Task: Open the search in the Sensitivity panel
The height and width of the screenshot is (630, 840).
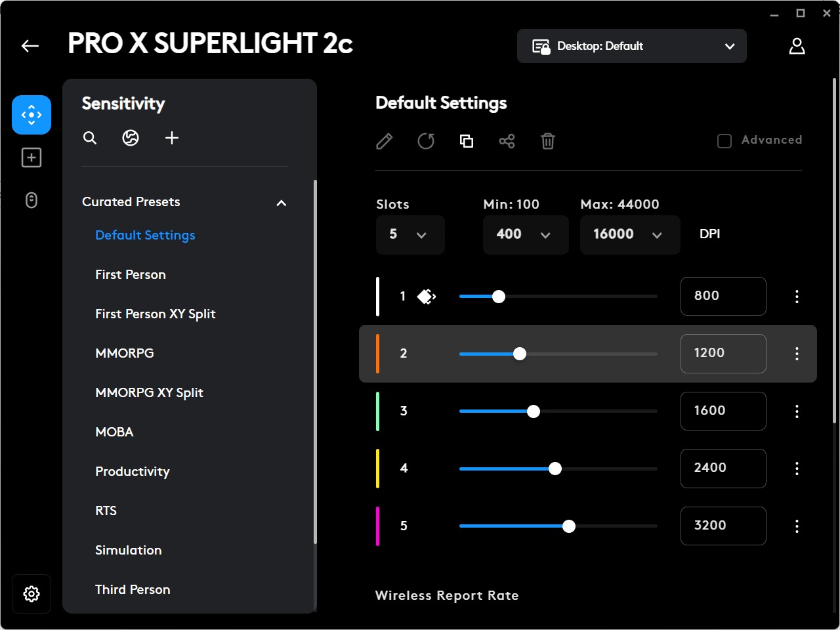Action: [x=90, y=138]
